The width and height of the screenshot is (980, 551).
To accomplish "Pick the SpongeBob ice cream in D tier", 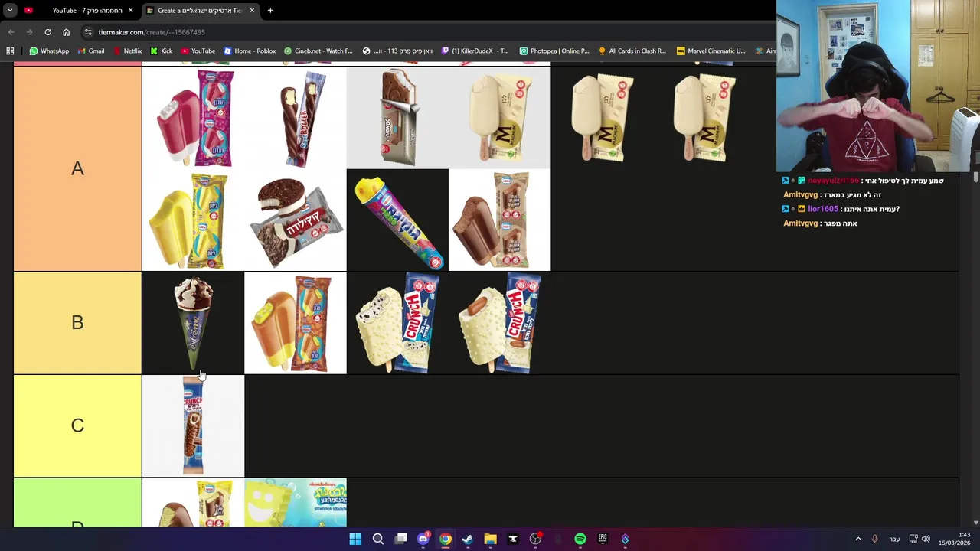I will (x=296, y=502).
